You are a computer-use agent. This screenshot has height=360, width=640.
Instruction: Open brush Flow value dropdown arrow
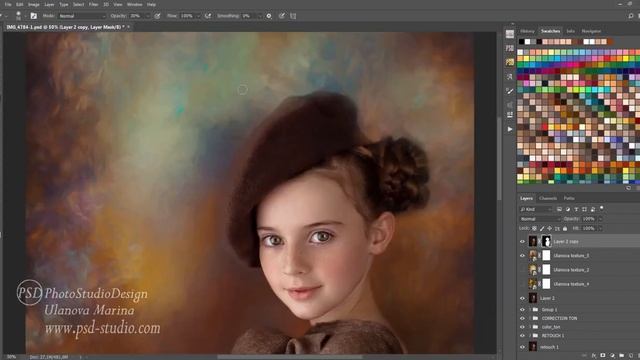198,16
